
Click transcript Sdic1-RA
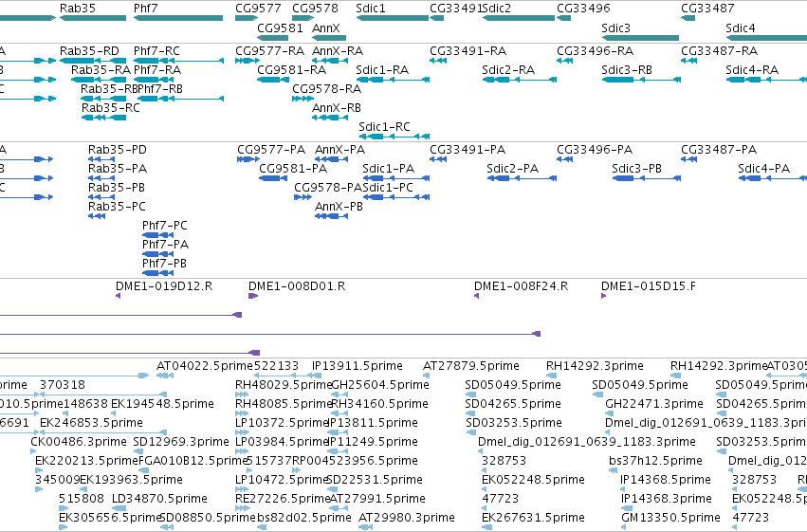(x=382, y=70)
